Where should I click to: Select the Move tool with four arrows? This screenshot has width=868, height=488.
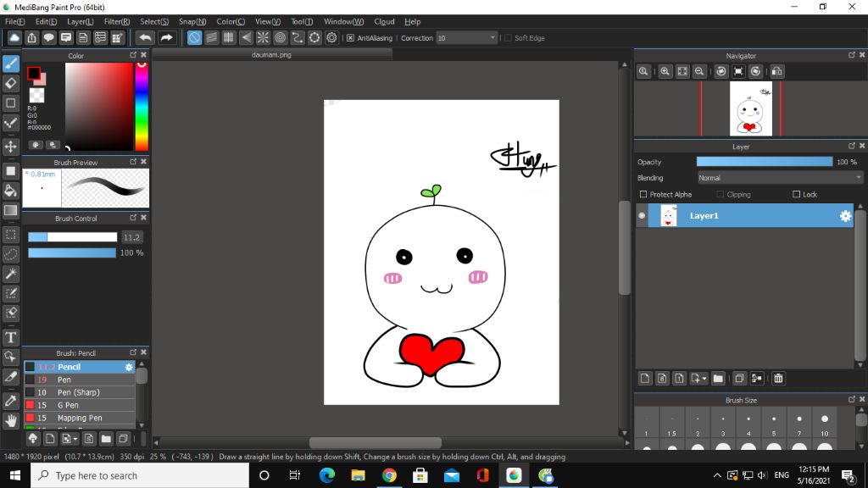[x=11, y=147]
